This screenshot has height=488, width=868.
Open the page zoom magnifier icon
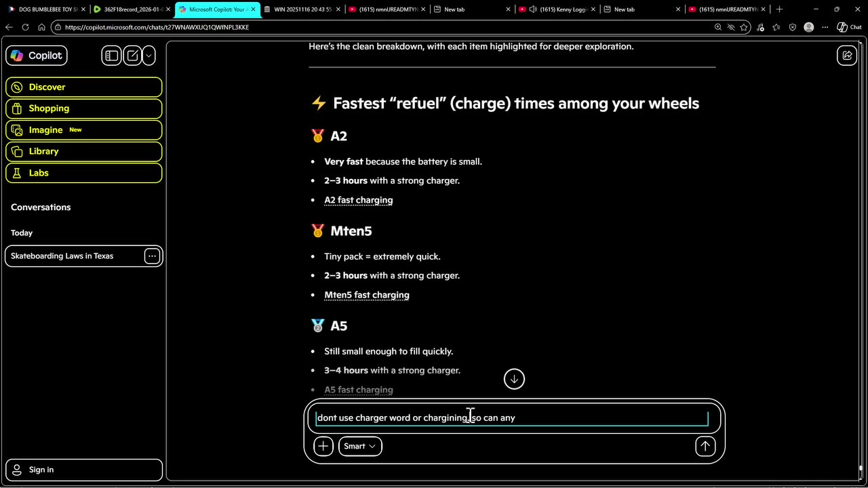coord(717,27)
